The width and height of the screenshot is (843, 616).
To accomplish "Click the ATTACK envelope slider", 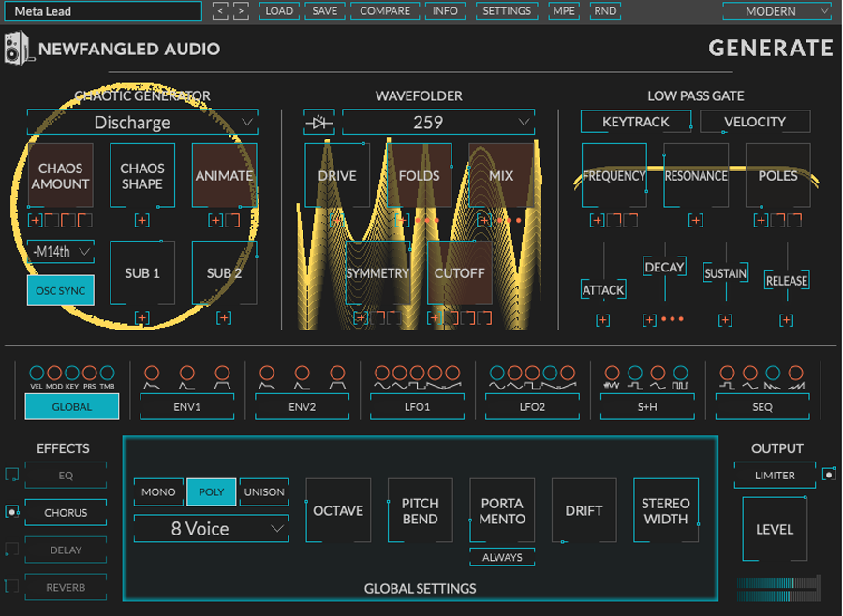I will click(603, 289).
